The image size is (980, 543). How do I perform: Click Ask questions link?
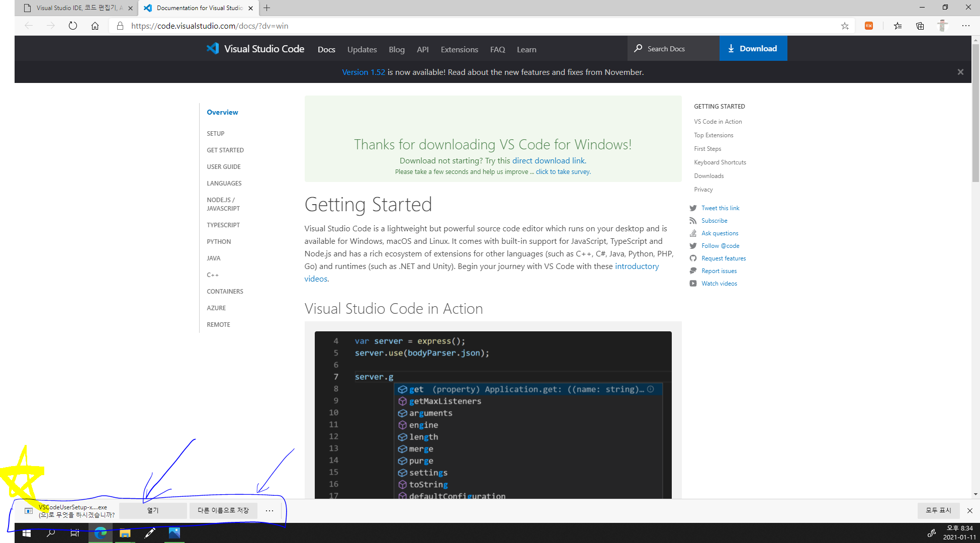click(x=720, y=233)
